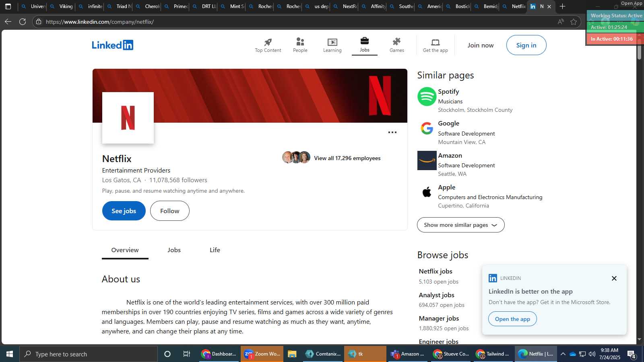This screenshot has width=644, height=362.
Task: Follow the Netflix page
Action: tap(170, 211)
